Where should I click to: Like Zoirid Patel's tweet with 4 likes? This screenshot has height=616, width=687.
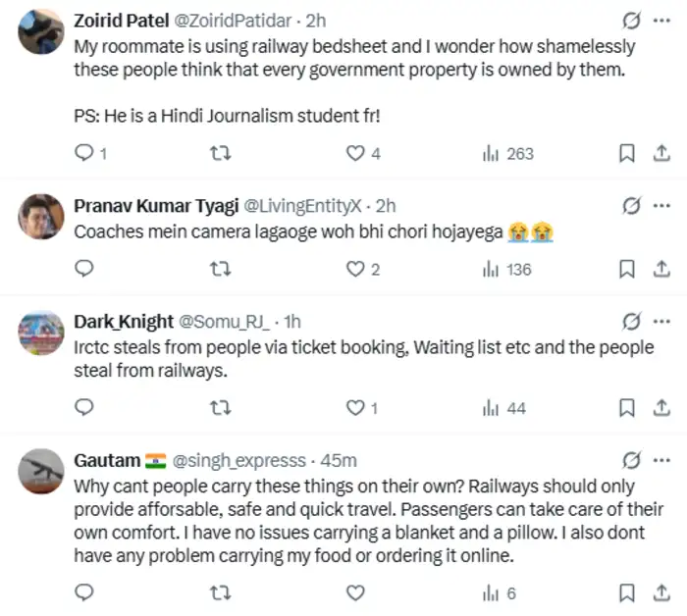355,153
